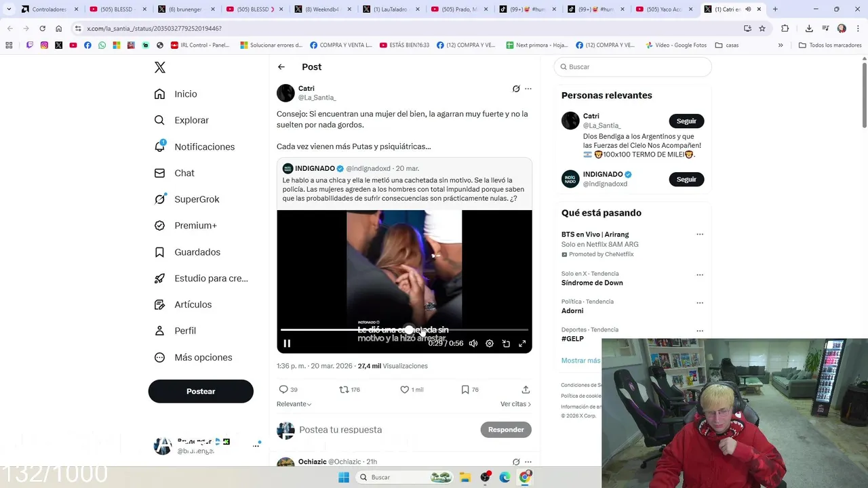This screenshot has width=868, height=488.
Task: Click the reply comment icon with 39
Action: click(x=283, y=390)
